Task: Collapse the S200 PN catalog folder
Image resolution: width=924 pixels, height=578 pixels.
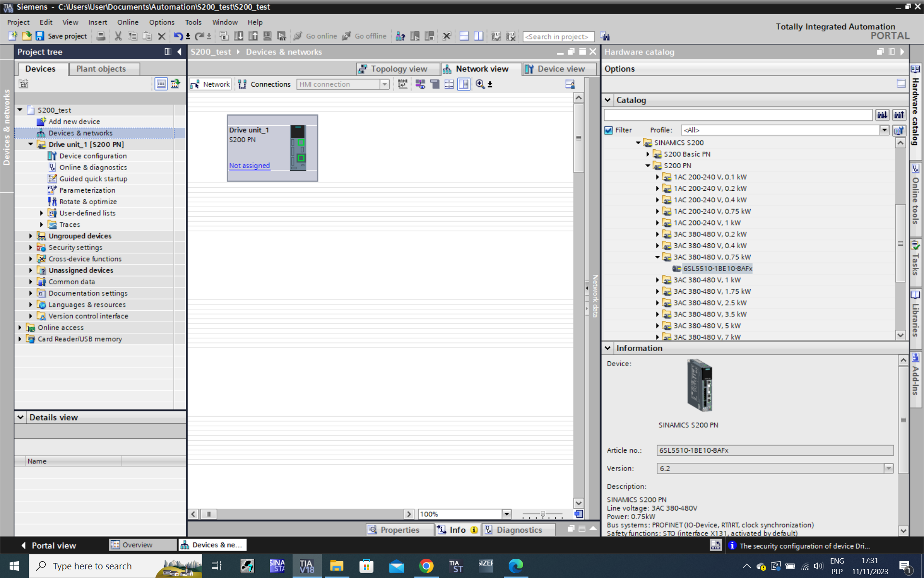Action: [648, 166]
